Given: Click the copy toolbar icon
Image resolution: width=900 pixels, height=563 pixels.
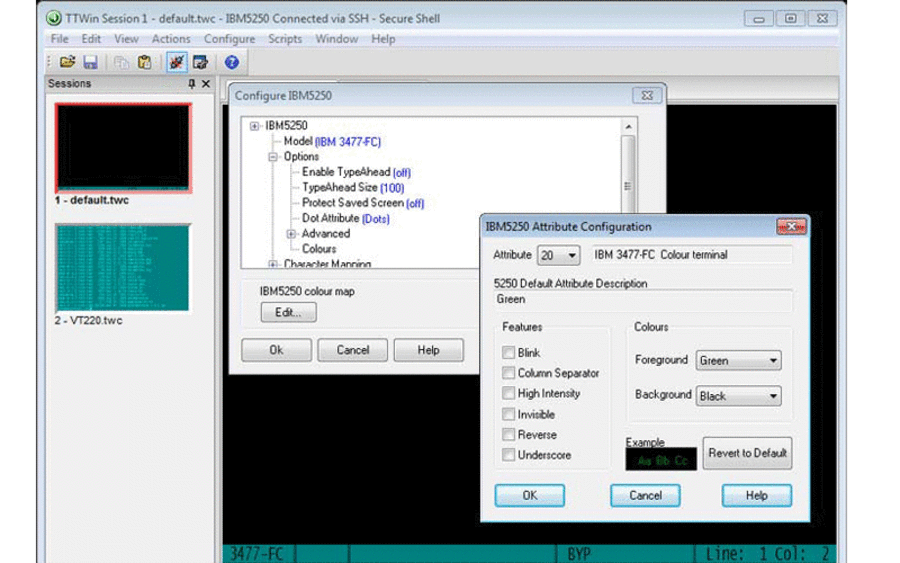Looking at the screenshot, I should [121, 62].
